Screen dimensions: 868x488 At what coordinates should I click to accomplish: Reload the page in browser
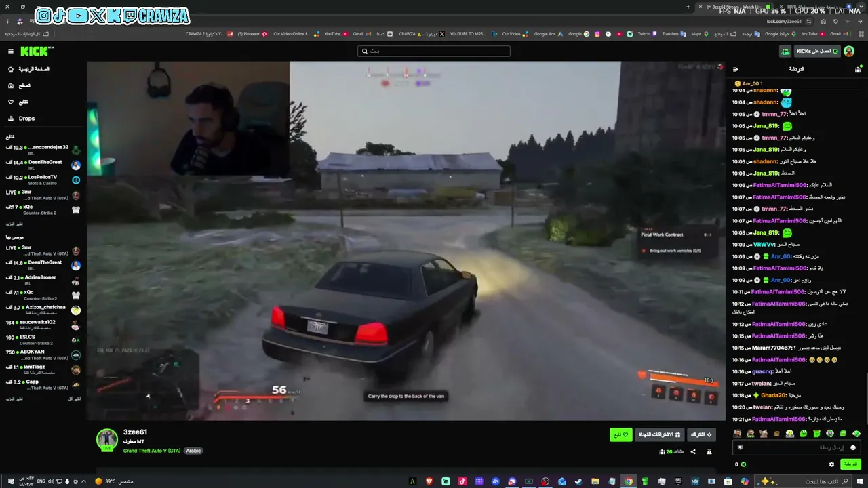pos(835,21)
